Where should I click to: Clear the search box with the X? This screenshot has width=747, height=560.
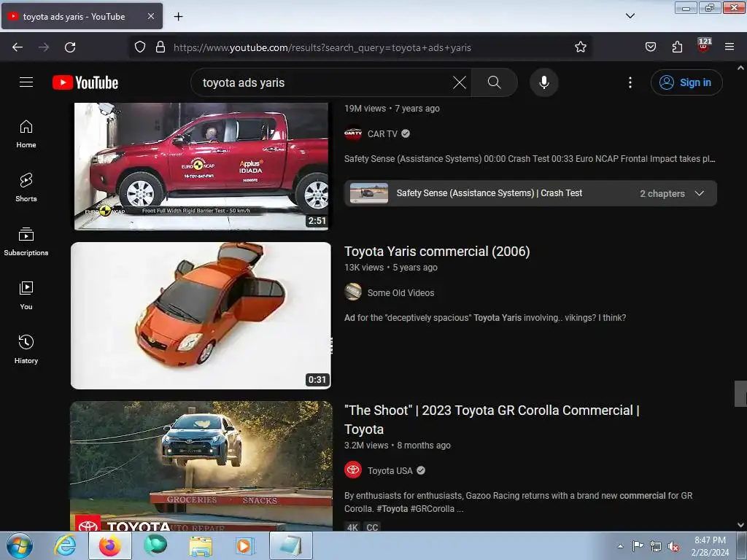pos(460,82)
